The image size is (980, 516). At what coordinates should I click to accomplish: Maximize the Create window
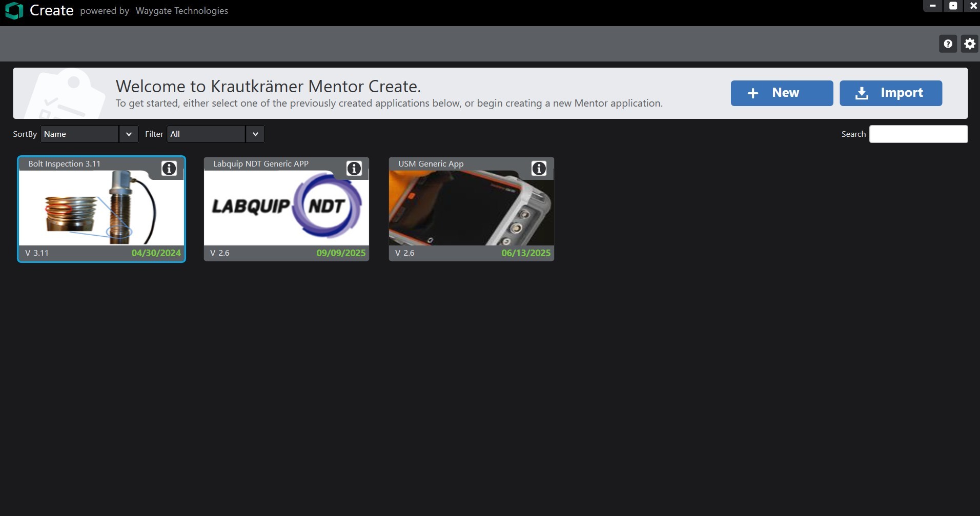953,6
